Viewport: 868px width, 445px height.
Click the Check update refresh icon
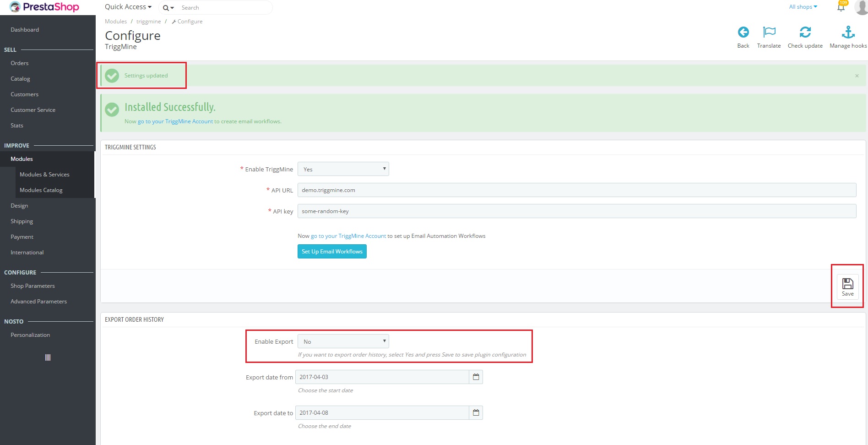click(805, 32)
